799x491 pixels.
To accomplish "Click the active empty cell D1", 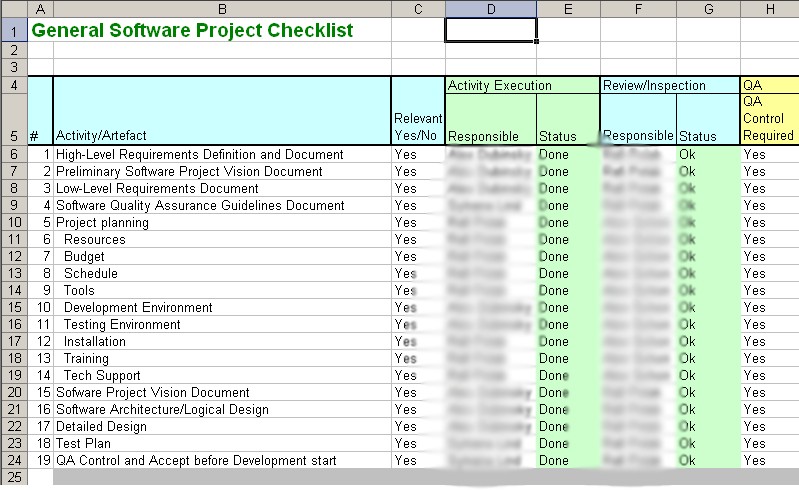I will pyautogui.click(x=491, y=30).
